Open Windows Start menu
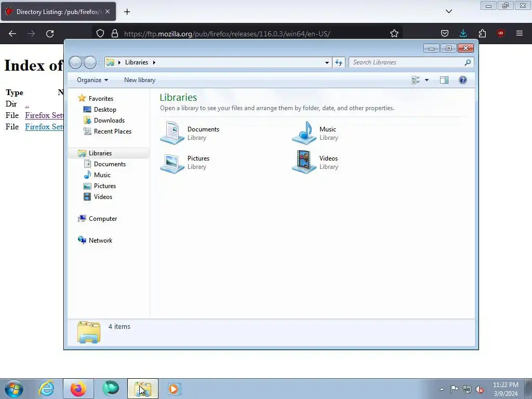 coord(14,389)
